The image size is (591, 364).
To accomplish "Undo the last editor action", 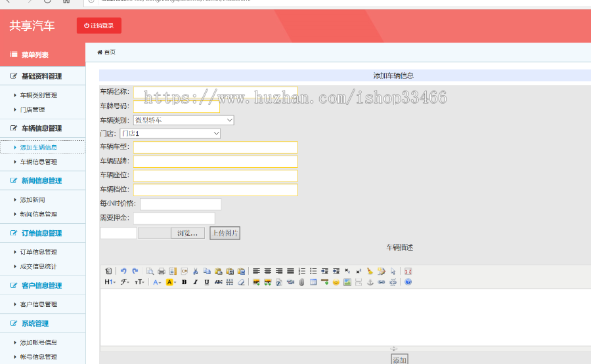I will 123,271.
